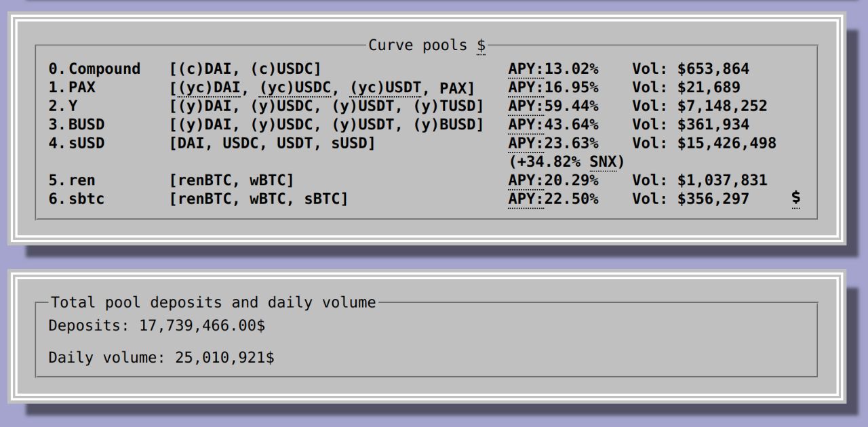Click the $ symbol beside sbtc volume
The height and width of the screenshot is (427, 868).
[x=795, y=198]
